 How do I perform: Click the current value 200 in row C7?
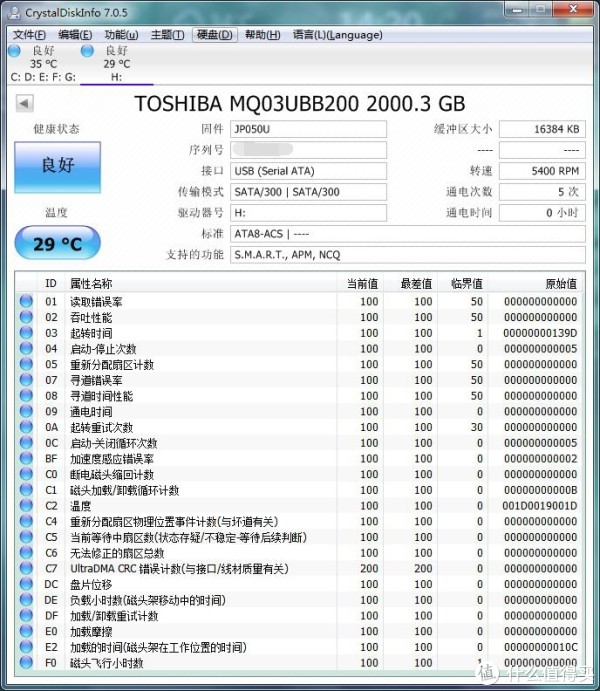369,568
